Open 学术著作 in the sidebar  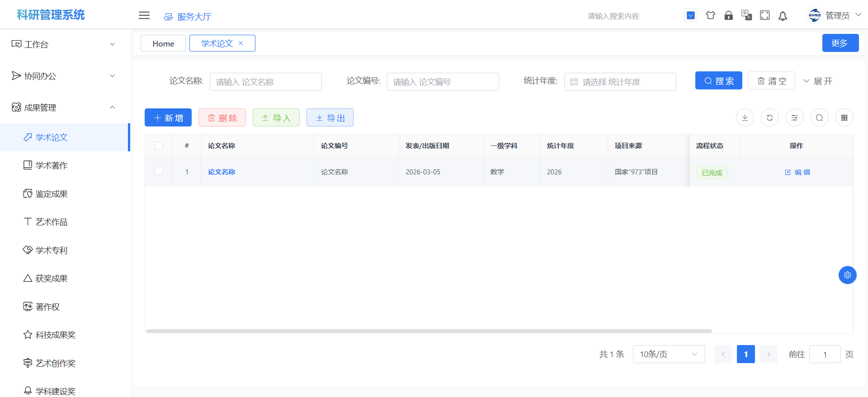(x=52, y=165)
